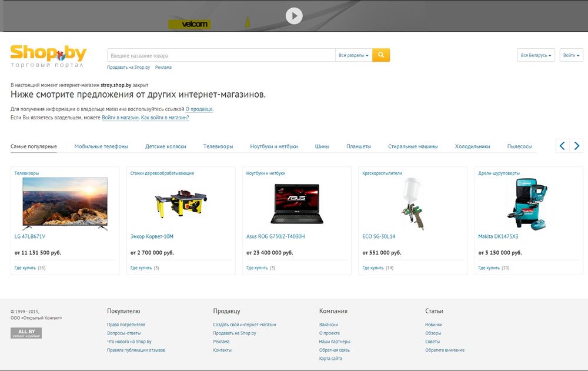Open the 'Войти' login dropdown
The height and width of the screenshot is (371, 588).
[571, 55]
